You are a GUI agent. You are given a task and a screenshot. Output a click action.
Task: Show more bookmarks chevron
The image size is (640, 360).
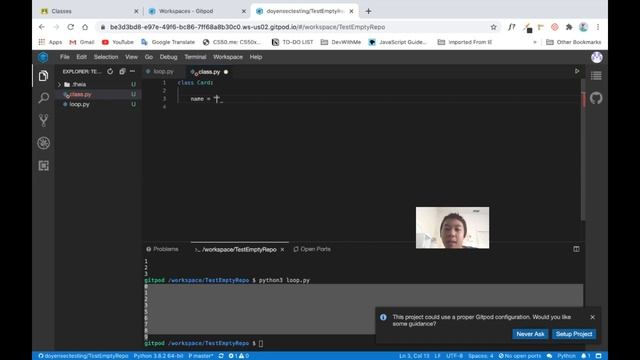[535, 42]
